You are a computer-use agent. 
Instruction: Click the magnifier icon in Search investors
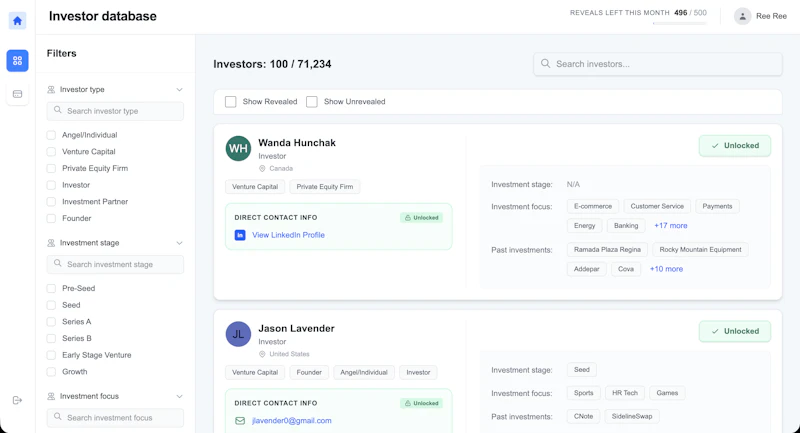tap(545, 63)
